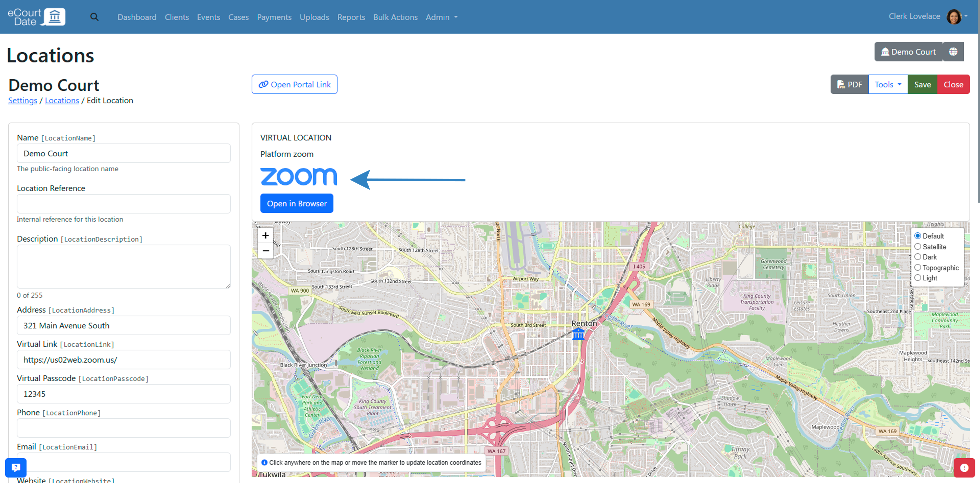
Task: Click Open in Browser
Action: 297,204
